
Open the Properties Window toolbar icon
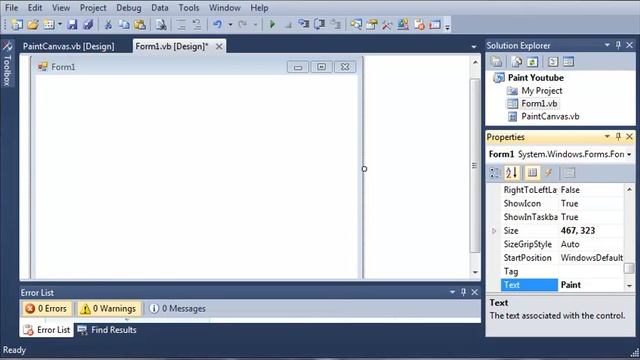point(371,24)
